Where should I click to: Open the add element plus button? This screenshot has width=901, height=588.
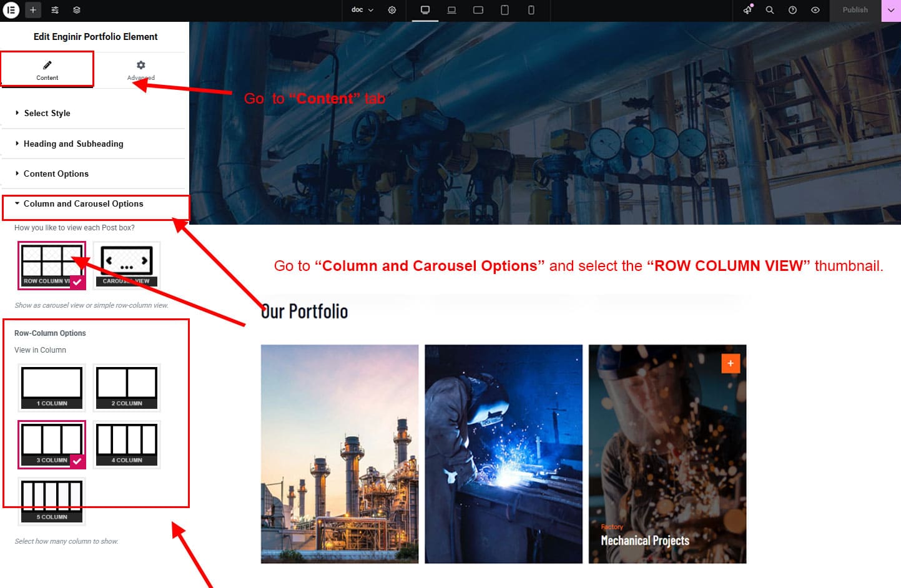pos(33,10)
